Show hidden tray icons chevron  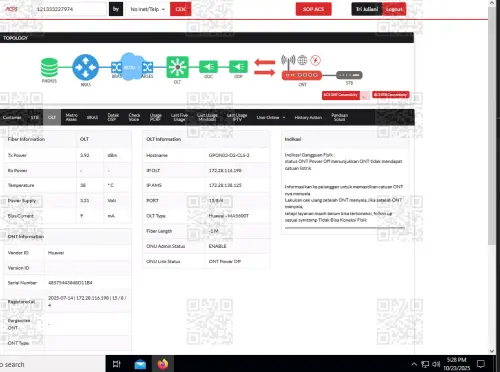pos(414,364)
